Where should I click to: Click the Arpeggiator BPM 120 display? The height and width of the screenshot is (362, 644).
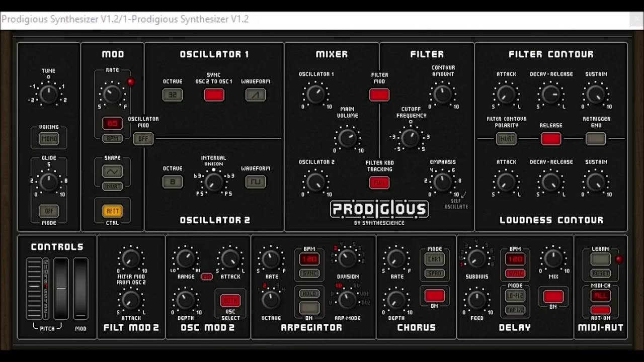[x=309, y=259]
